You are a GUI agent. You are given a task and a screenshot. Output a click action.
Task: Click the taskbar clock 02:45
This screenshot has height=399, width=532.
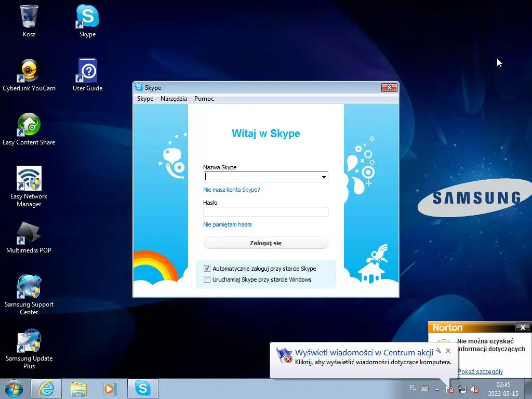(x=503, y=385)
